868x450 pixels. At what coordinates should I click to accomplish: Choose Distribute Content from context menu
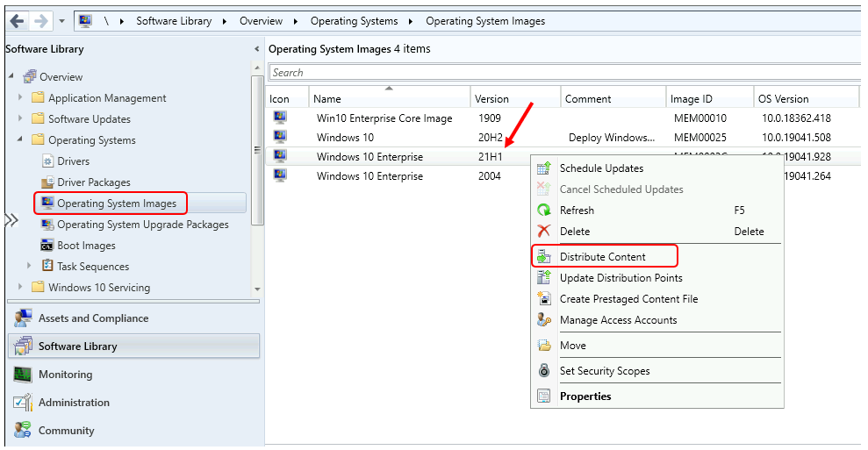(x=657, y=257)
